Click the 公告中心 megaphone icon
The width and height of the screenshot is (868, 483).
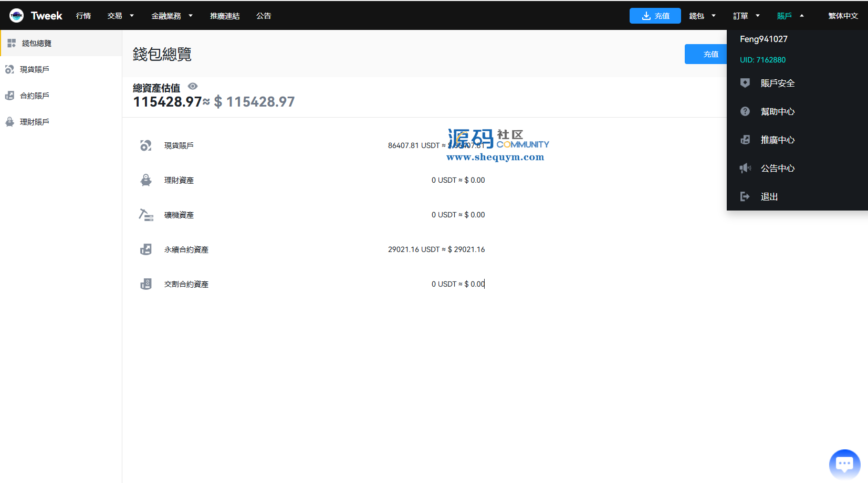(x=745, y=168)
